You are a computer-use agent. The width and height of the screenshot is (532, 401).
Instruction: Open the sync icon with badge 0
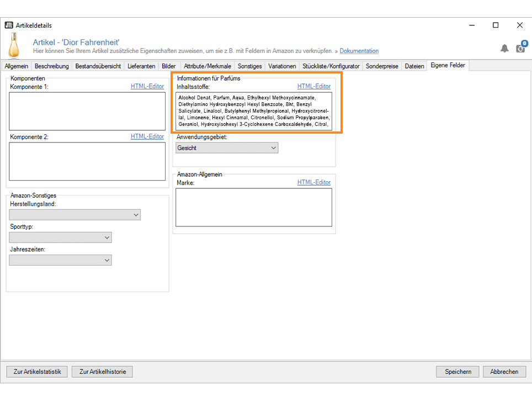[x=520, y=48]
